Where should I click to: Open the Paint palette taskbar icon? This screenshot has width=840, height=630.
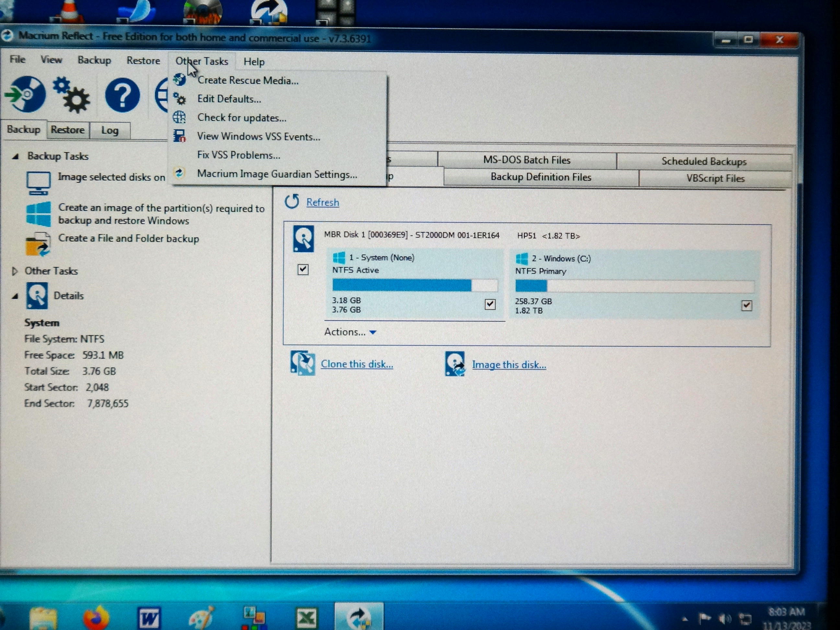[x=201, y=617]
